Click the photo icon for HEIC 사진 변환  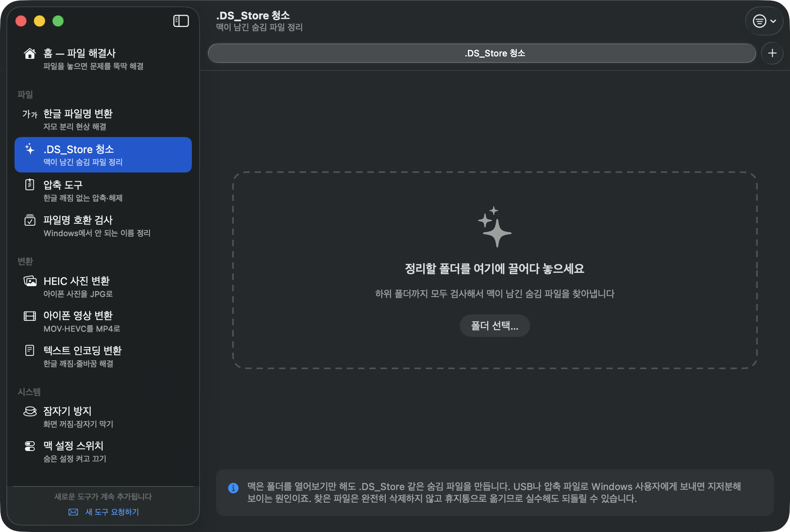click(x=30, y=281)
